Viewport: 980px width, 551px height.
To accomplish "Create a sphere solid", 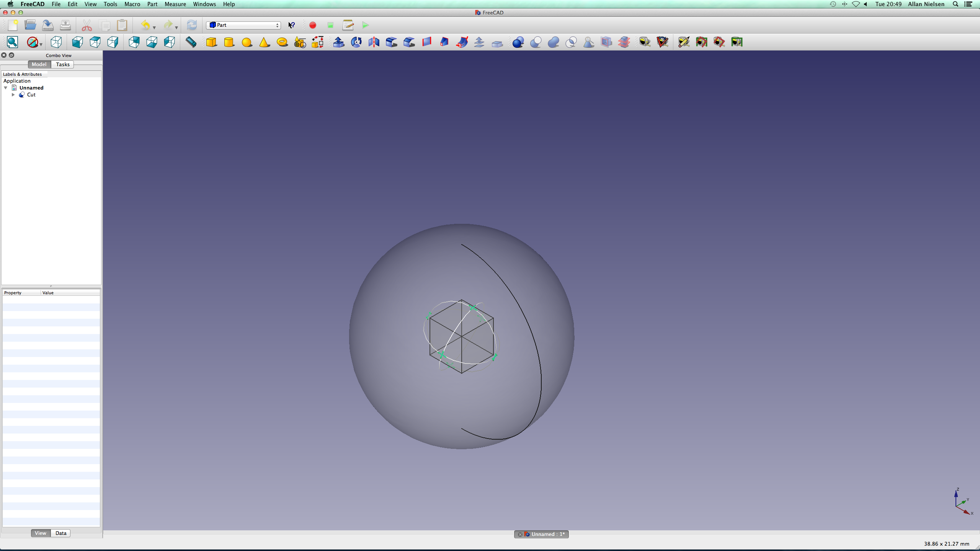I will coord(247,42).
